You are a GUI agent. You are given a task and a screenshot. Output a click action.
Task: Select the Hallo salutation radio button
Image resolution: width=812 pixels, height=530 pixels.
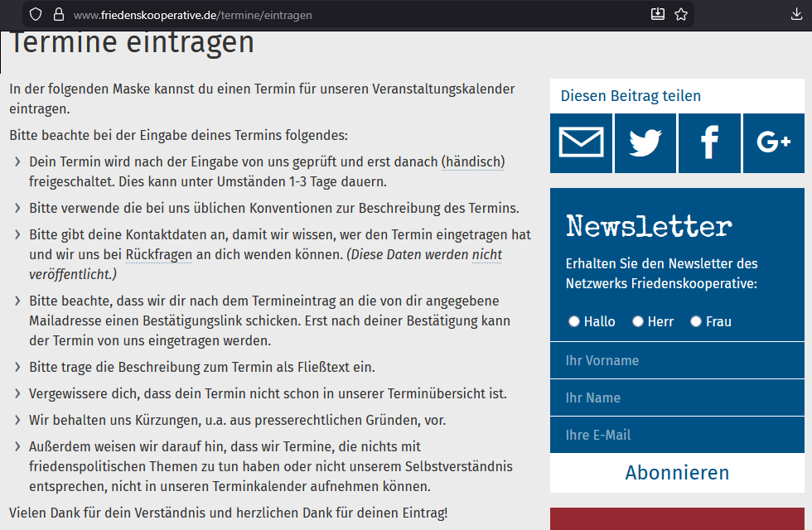click(x=574, y=321)
